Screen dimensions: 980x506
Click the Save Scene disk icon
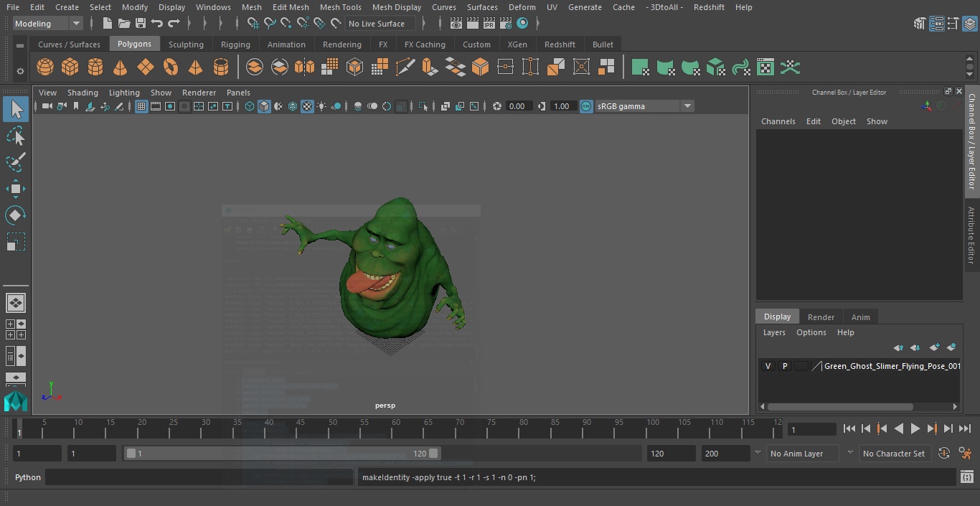[141, 24]
